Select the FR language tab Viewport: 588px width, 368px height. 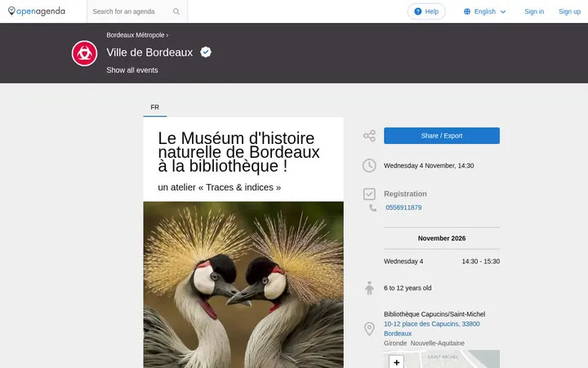tap(155, 107)
